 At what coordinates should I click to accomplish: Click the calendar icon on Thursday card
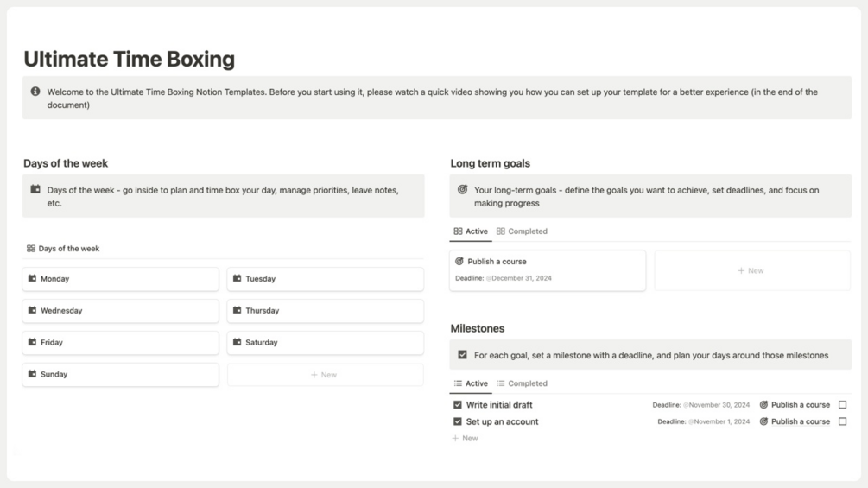[x=237, y=310]
